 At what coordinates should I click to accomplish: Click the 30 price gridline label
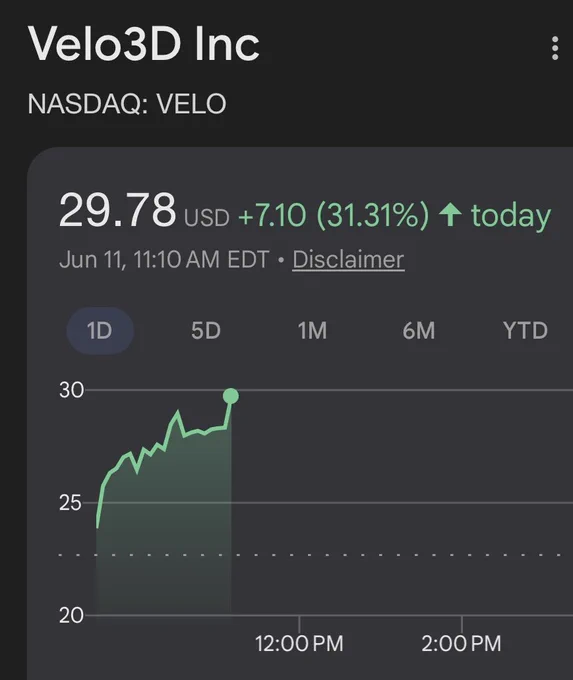pos(71,390)
